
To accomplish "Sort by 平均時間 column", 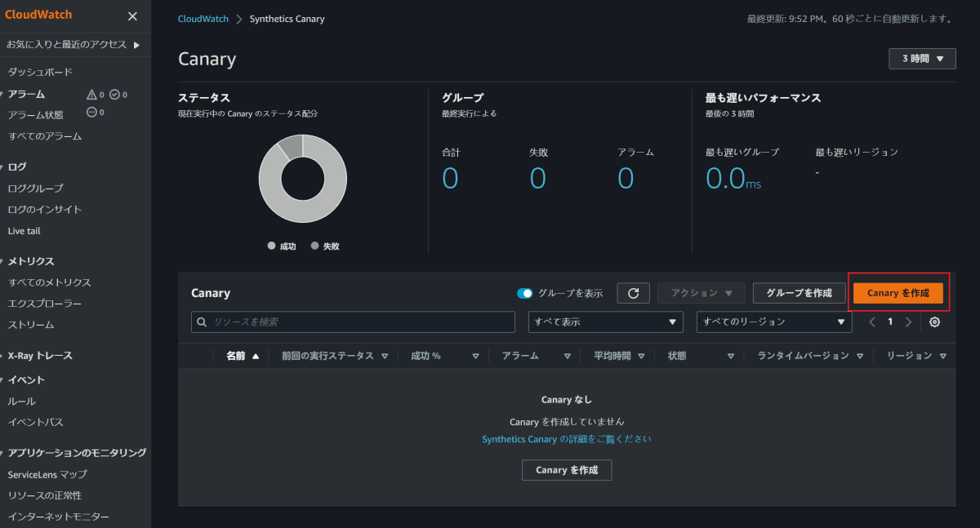I will pos(619,356).
